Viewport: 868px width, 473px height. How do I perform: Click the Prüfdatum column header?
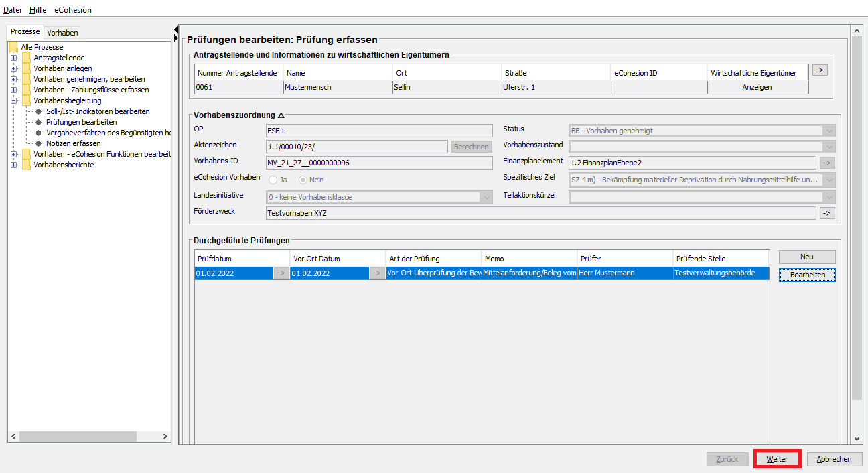click(242, 259)
